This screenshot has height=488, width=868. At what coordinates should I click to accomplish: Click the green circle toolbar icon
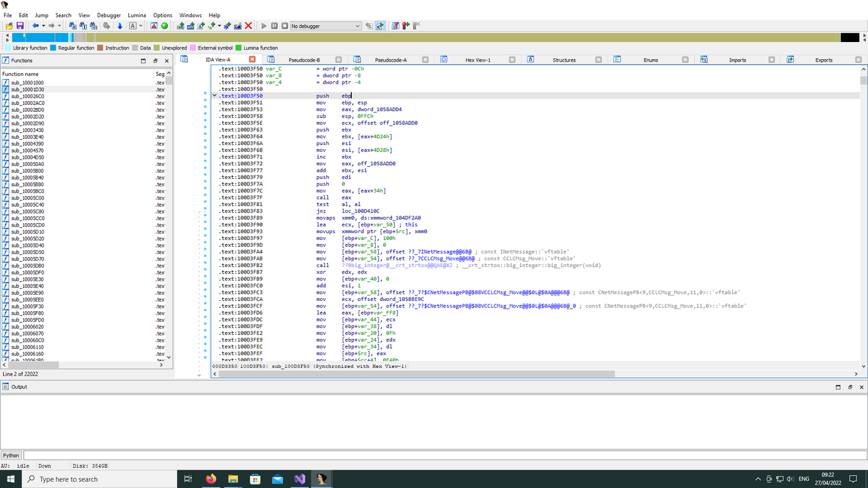click(164, 26)
